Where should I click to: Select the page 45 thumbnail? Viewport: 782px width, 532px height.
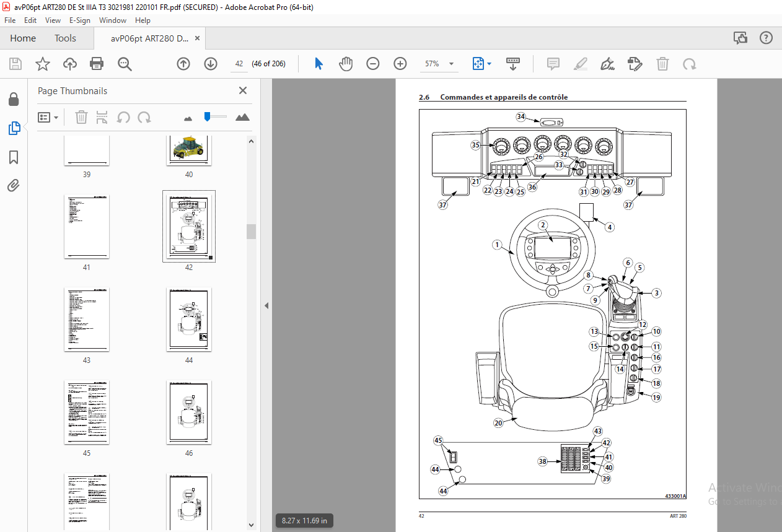tap(87, 412)
